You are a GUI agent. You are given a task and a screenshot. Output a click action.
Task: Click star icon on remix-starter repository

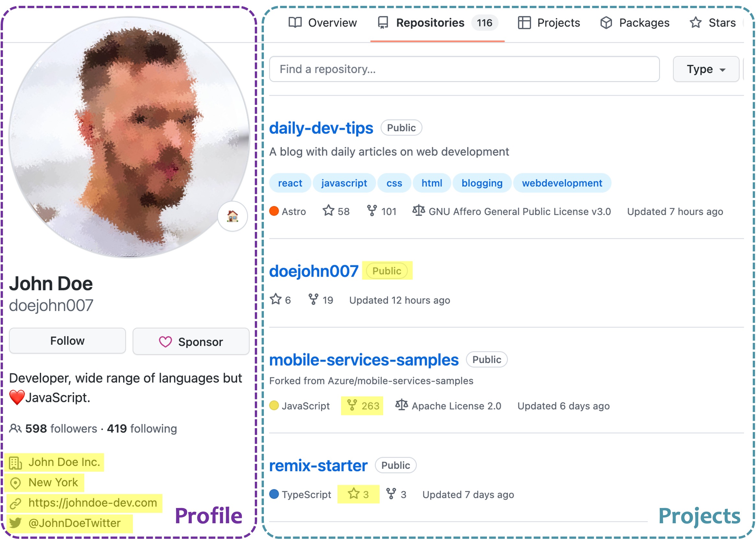tap(354, 494)
